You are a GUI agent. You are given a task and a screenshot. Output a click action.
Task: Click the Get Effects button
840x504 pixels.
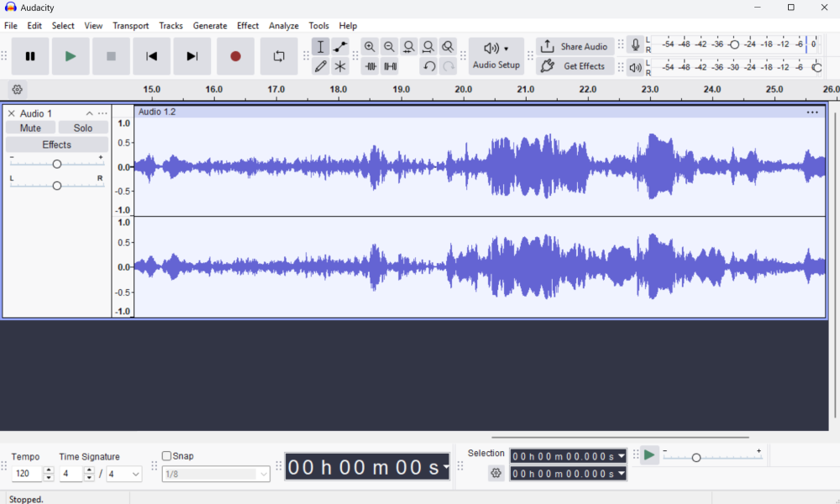click(575, 66)
